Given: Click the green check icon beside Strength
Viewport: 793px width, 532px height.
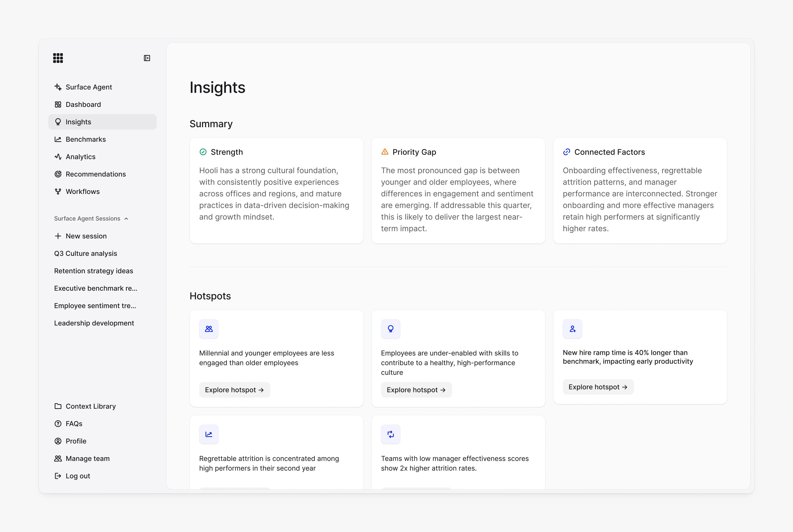Looking at the screenshot, I should (x=203, y=152).
